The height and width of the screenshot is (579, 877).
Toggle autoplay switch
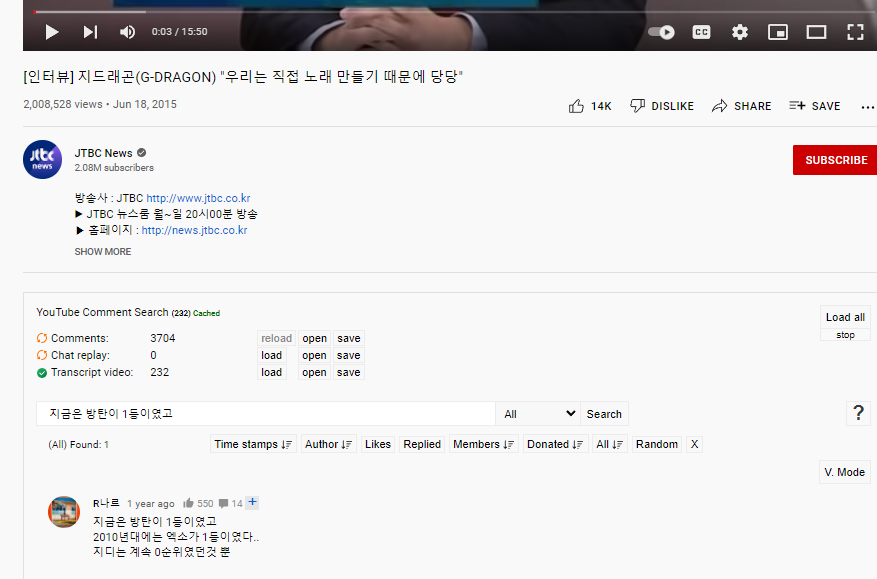pyautogui.click(x=661, y=32)
